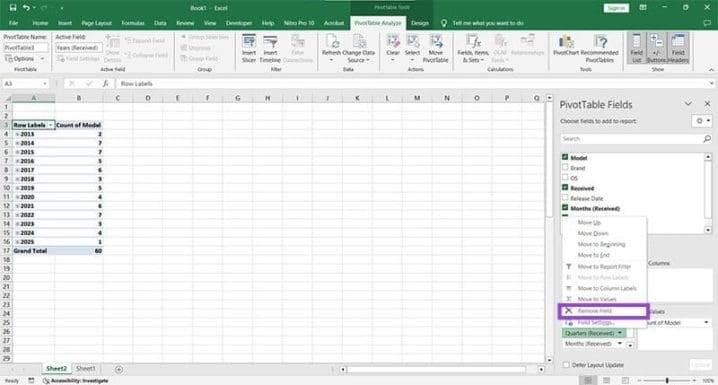Open the Quarters (Received) field dropdown
This screenshot has height=385, width=718.
(x=620, y=333)
